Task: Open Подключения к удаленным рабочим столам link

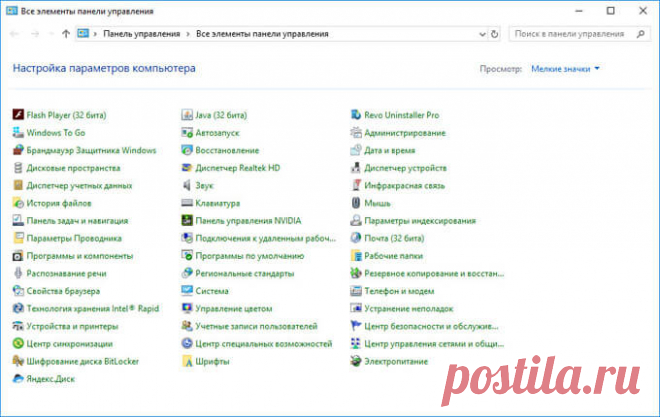Action: [x=266, y=238]
